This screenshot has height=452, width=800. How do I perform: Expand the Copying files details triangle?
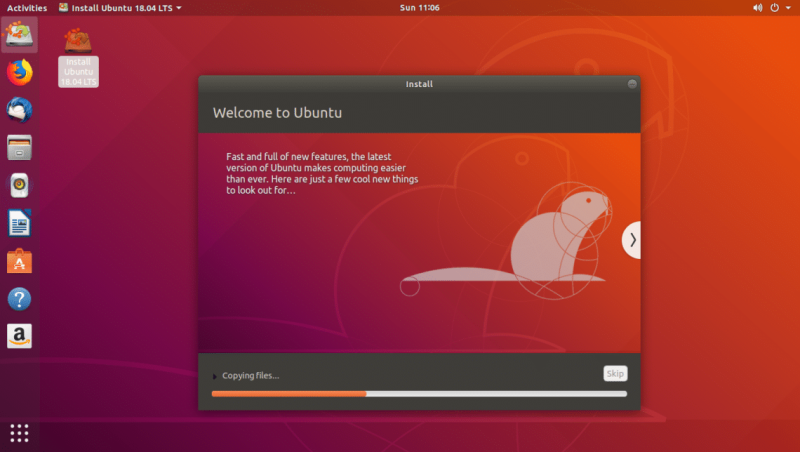(215, 376)
